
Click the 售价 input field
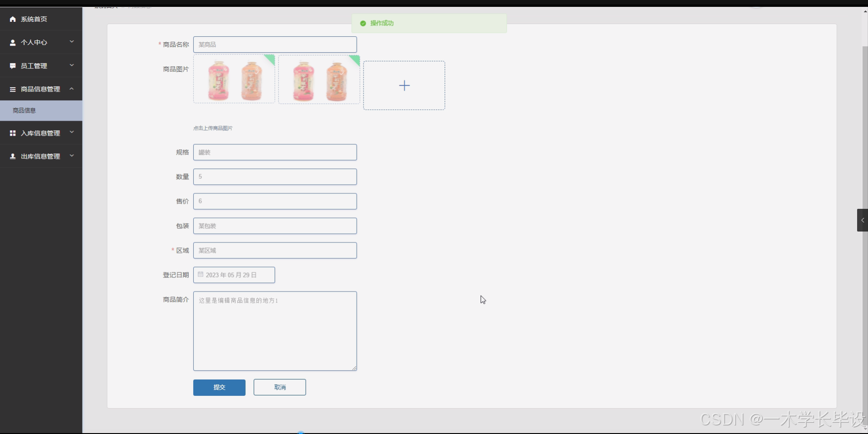pos(275,201)
